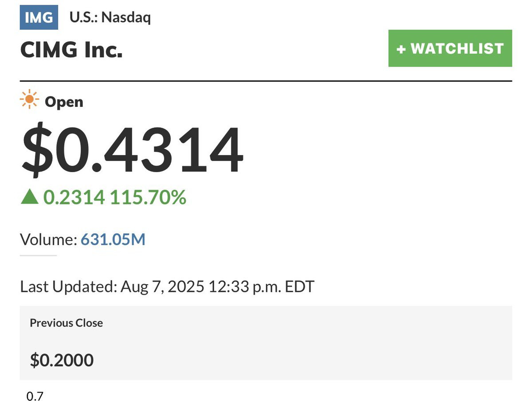Click the 0.7 chart axis label
The image size is (532, 401).
click(x=35, y=396)
